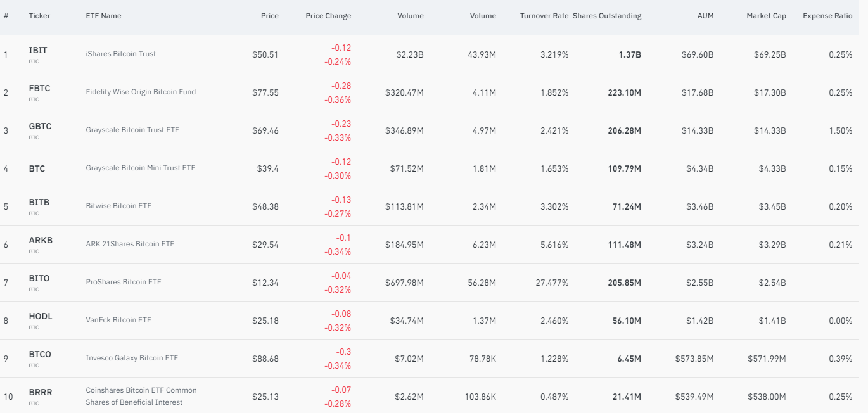Open ARK 21Shares Bitcoin ETF

coord(130,244)
